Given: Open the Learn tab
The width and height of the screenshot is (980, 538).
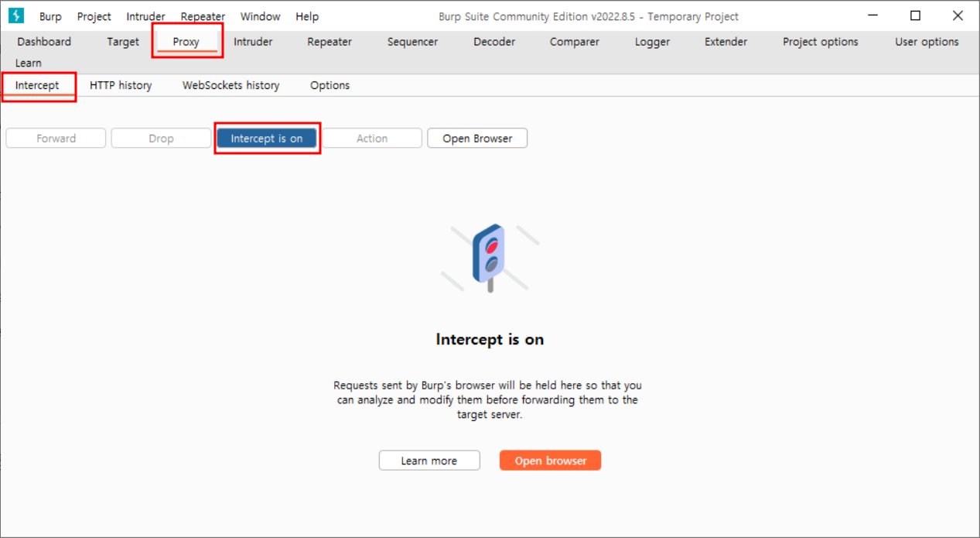Looking at the screenshot, I should (x=29, y=63).
